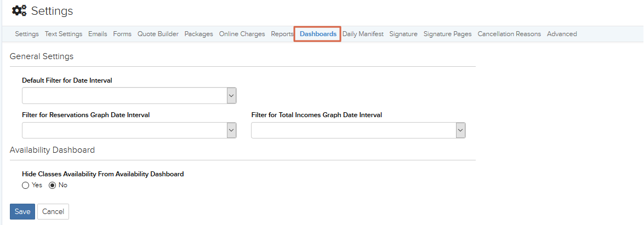This screenshot has height=225, width=644.
Task: Select Yes to hide classes availability
Action: 25,185
